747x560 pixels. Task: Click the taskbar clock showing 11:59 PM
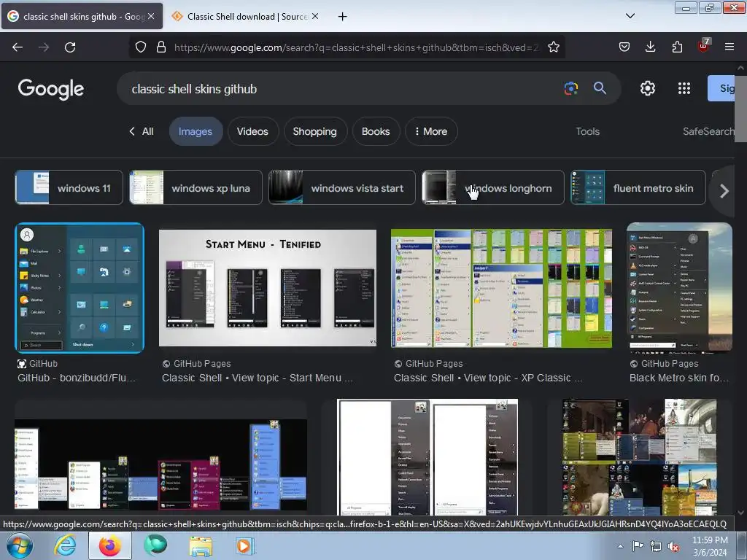710,546
